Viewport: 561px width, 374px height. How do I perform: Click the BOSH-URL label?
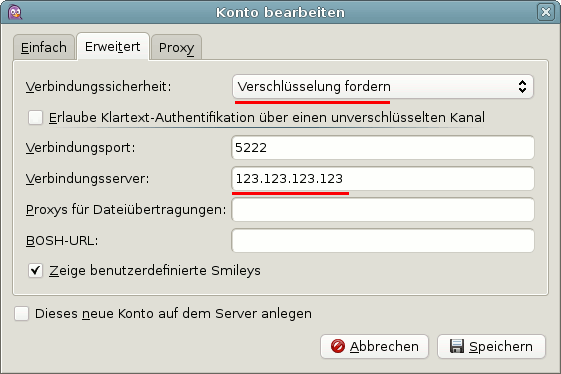[x=62, y=241]
